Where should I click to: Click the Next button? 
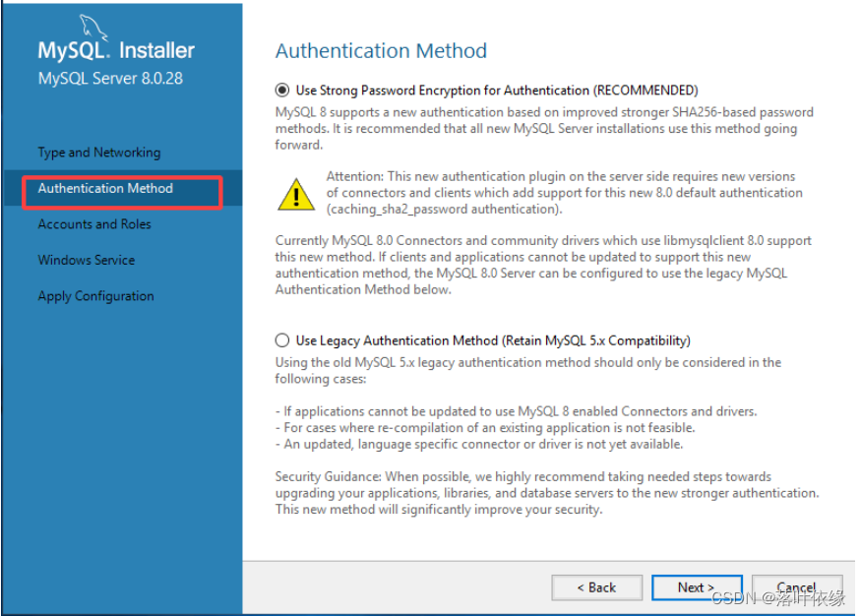click(697, 587)
